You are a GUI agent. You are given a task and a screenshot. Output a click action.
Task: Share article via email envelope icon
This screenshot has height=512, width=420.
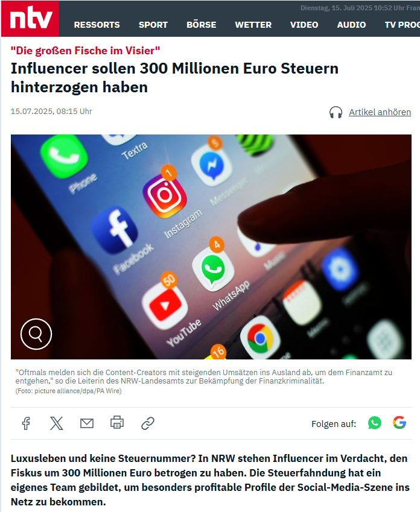tap(87, 423)
